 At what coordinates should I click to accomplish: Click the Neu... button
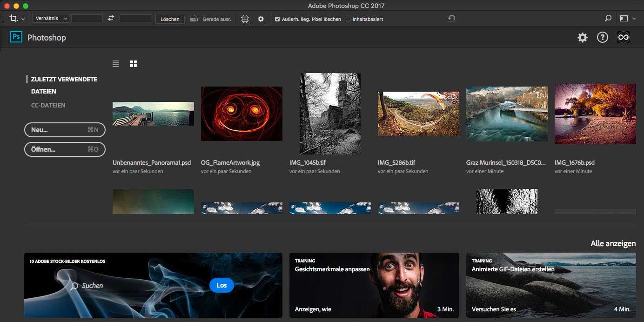(x=65, y=130)
